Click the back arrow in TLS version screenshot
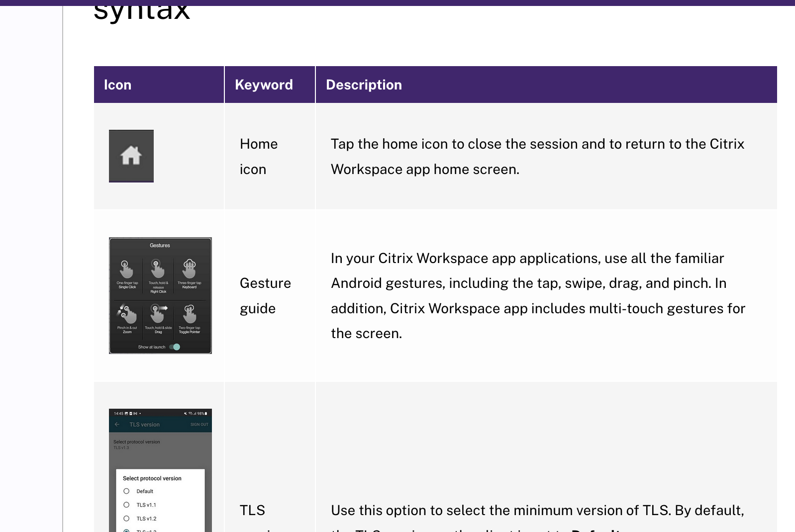This screenshot has width=795, height=532. (x=117, y=425)
